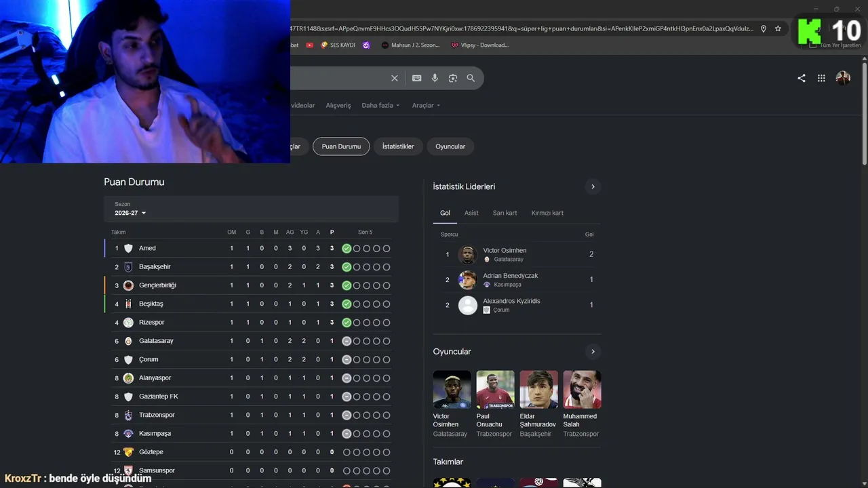Click the Başakşehir team logo

click(x=128, y=267)
